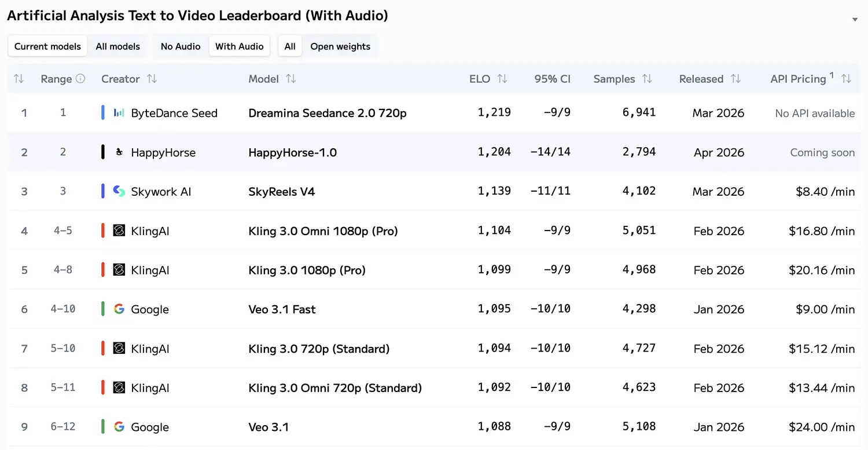Click the ByteDance Seed logo icon
The width and height of the screenshot is (868, 450).
point(119,113)
